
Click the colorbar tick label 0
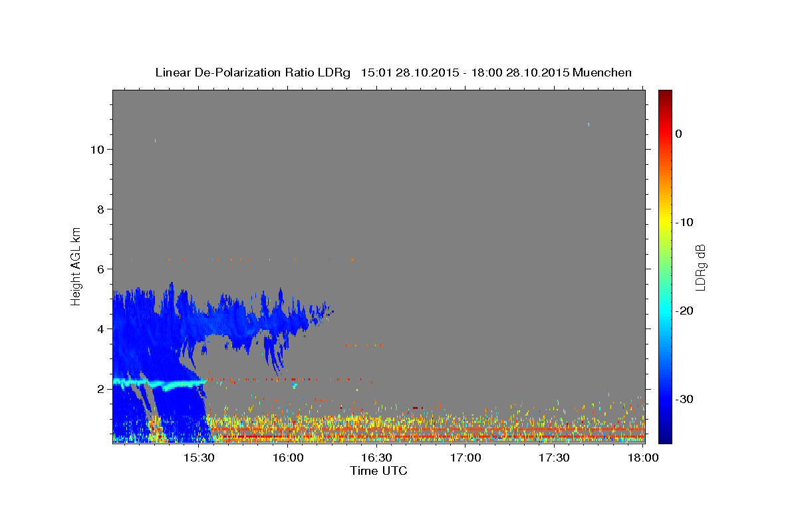click(679, 134)
